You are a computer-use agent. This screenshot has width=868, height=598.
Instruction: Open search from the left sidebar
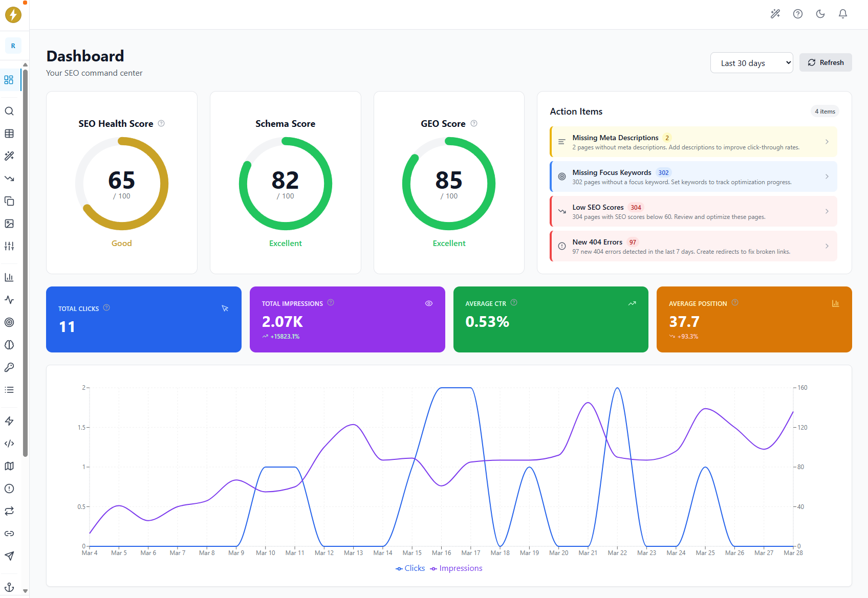(x=9, y=111)
